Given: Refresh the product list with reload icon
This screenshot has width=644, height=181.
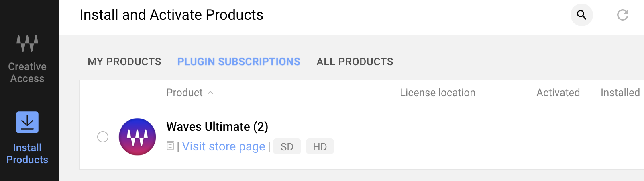Looking at the screenshot, I should click(x=623, y=15).
